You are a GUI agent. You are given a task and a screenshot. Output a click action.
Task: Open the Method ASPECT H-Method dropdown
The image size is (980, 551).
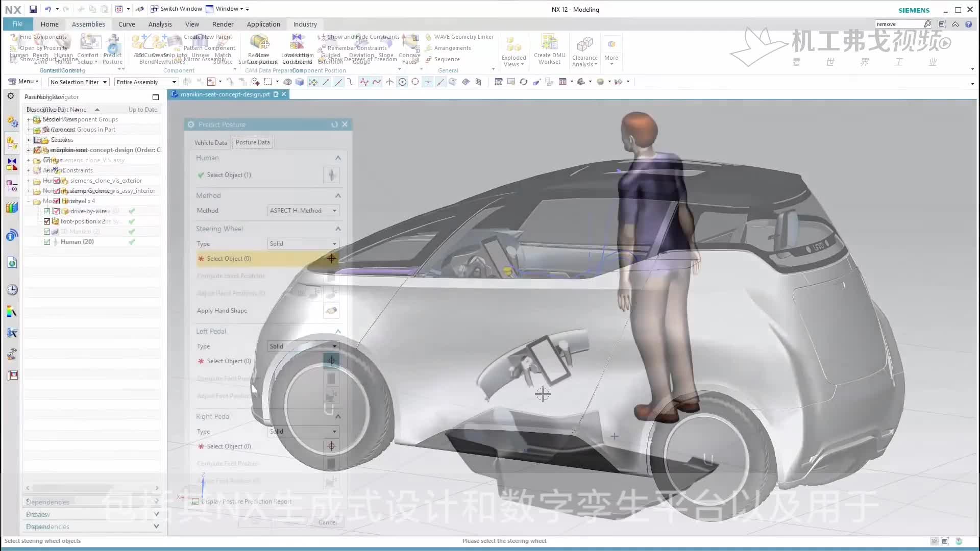click(303, 210)
